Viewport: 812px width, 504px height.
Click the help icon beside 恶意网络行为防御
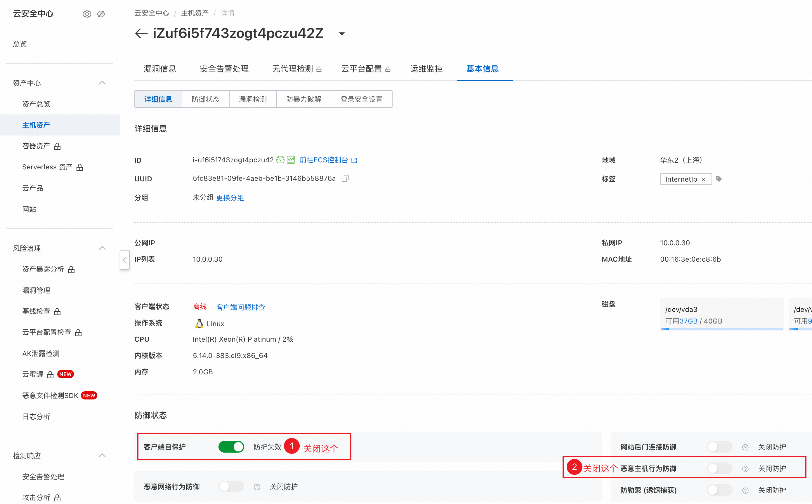(x=257, y=487)
